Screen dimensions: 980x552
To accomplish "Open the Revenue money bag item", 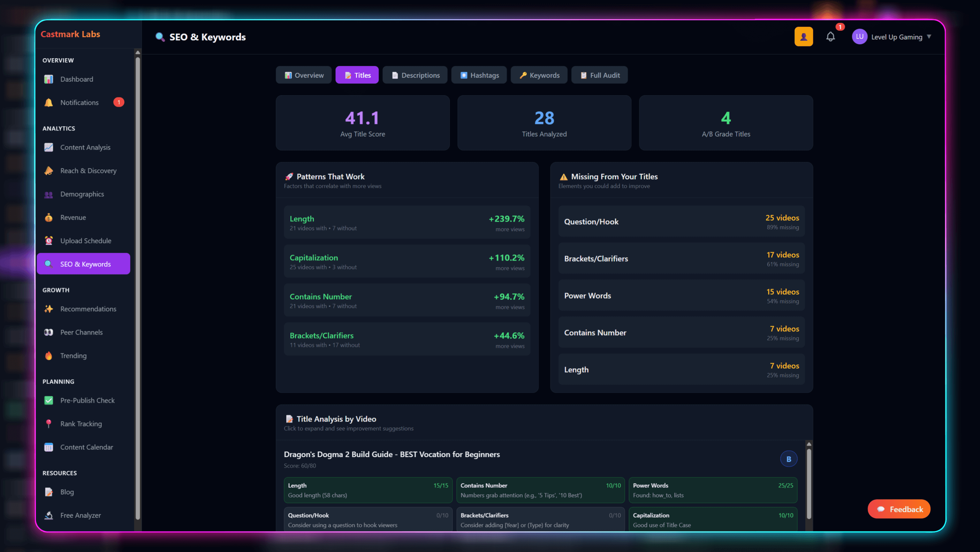I will 73,218.
